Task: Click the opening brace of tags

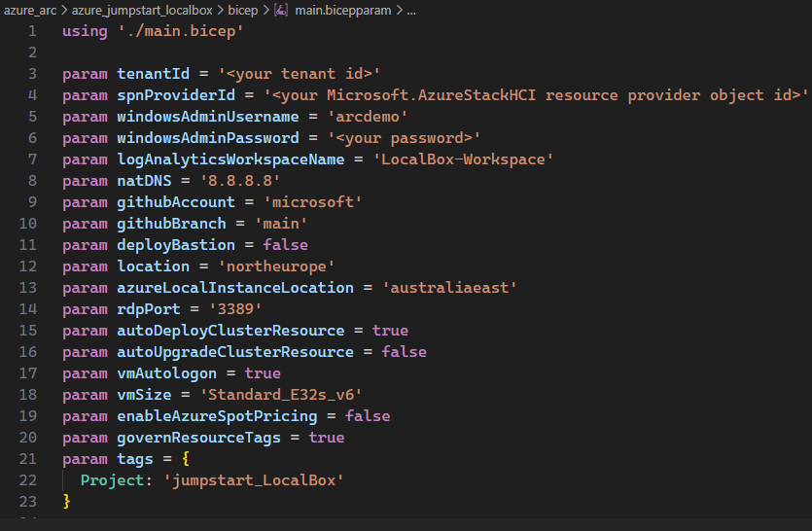Action: (186, 459)
